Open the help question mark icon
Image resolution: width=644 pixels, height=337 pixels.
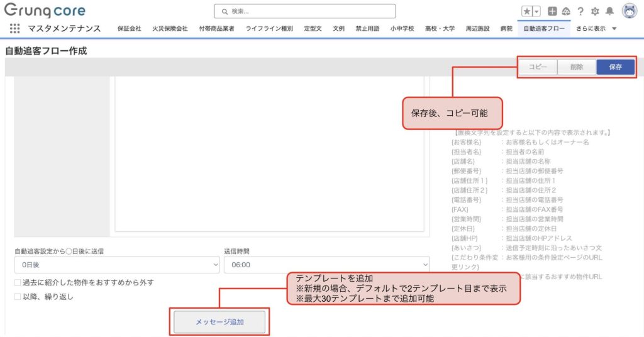(580, 11)
